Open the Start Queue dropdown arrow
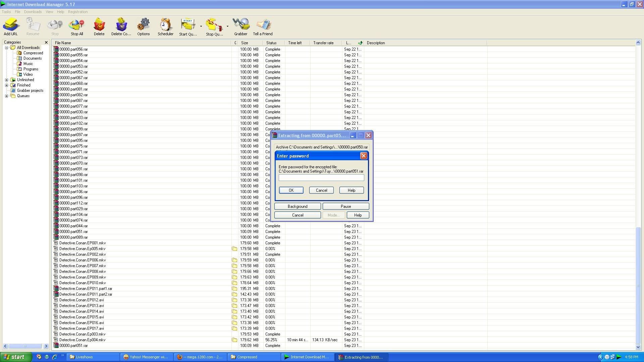Screen dimensions: 644x362 coord(201,26)
